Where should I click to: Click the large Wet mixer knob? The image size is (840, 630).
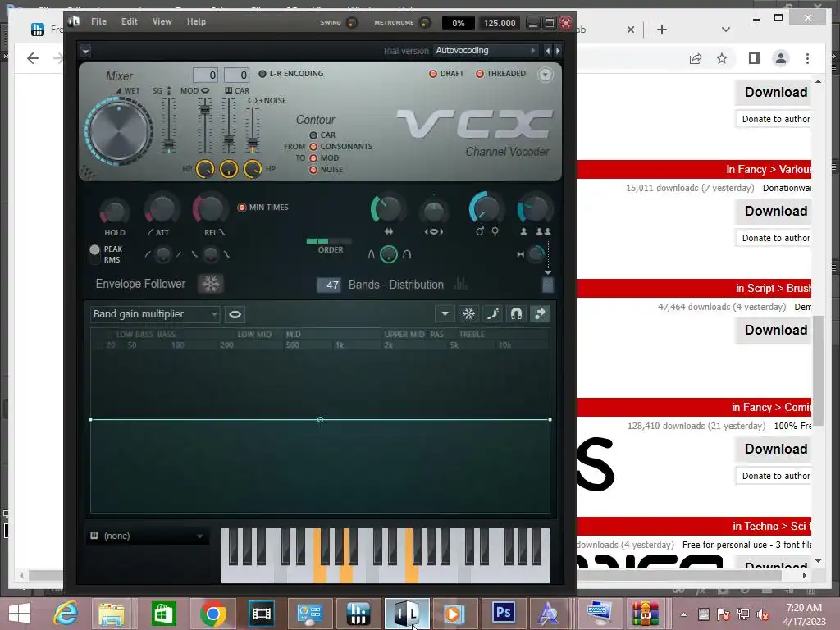(119, 130)
